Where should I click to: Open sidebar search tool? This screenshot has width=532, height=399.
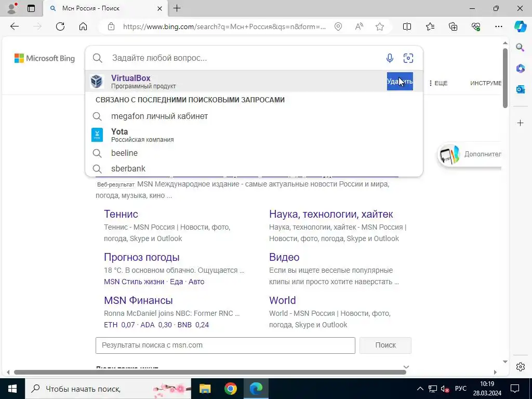coord(520,47)
